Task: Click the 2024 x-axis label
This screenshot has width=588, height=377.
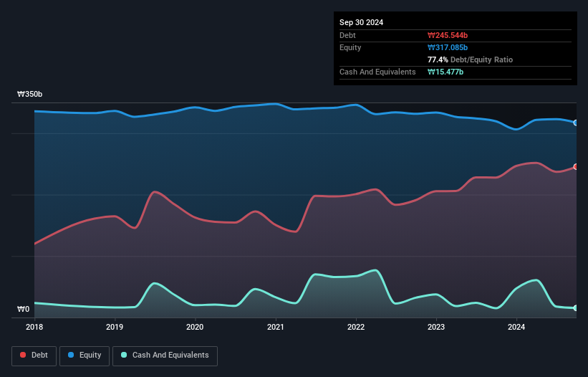Action: point(516,327)
